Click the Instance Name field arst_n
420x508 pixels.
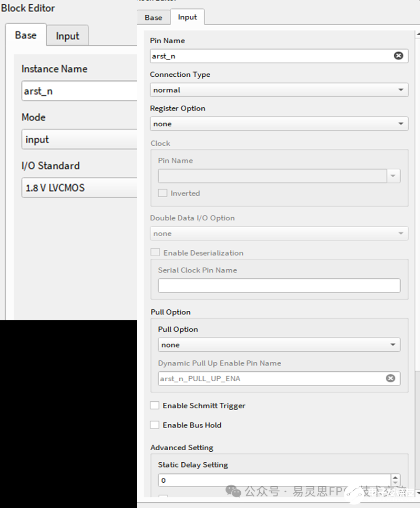pyautogui.click(x=79, y=91)
